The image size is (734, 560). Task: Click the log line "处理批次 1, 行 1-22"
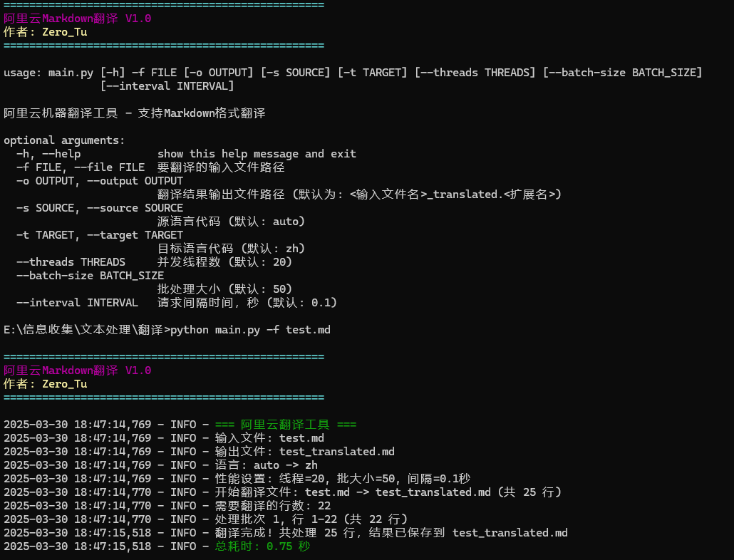click(x=205, y=520)
